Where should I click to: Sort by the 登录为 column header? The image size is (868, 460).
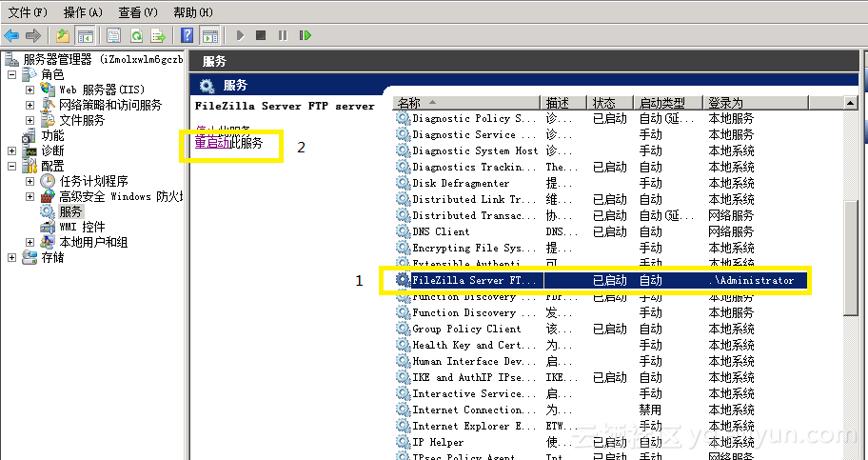coord(757,103)
